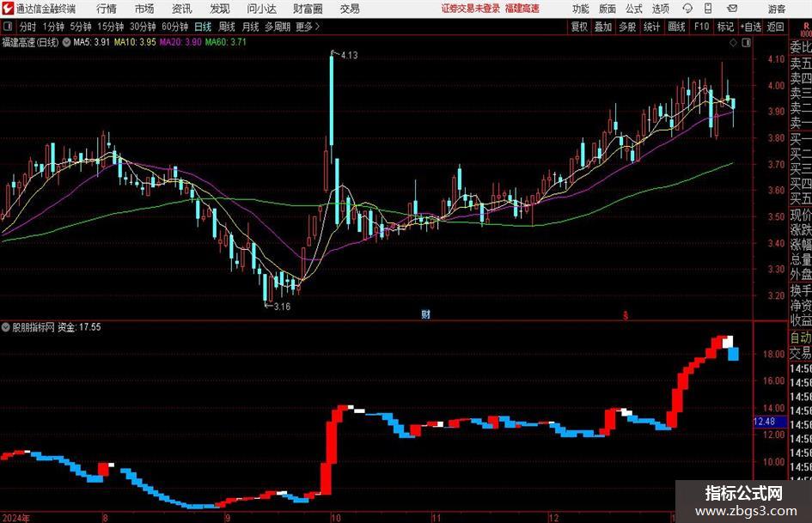The width and height of the screenshot is (812, 523).
Task: Click the 画线 drawing button
Action: coord(676,27)
